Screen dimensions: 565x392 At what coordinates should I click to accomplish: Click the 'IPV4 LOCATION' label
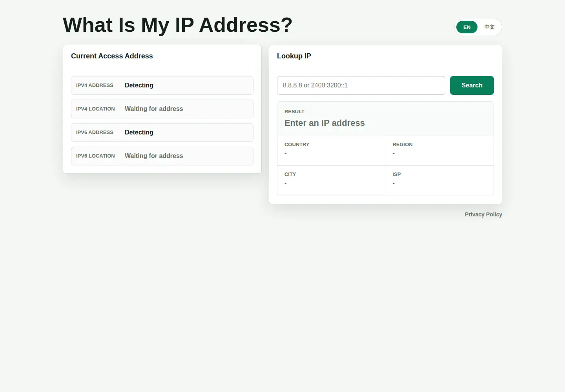tap(95, 109)
